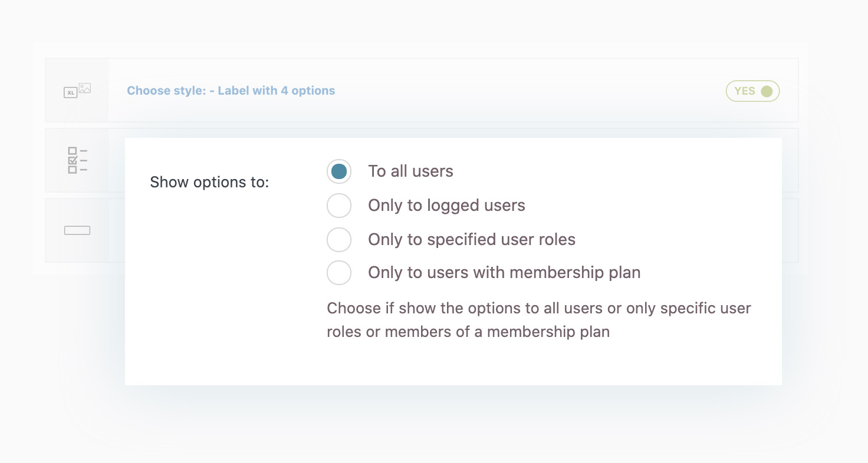868x463 pixels.
Task: Click the small image icon beside XL
Action: point(85,88)
